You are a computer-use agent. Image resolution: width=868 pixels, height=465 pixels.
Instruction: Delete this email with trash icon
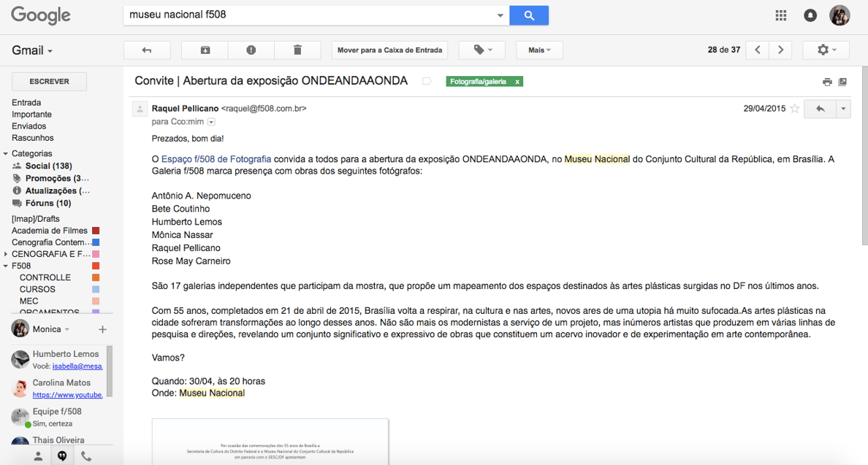click(297, 50)
